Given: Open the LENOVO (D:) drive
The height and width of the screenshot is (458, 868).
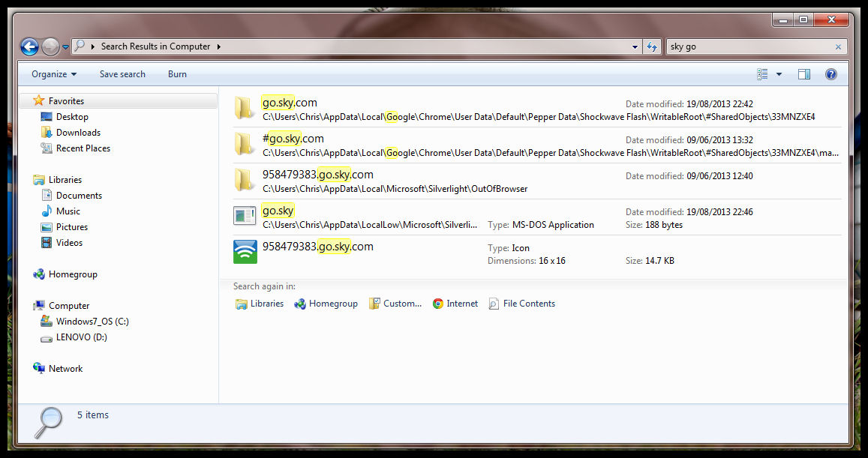Looking at the screenshot, I should [81, 337].
